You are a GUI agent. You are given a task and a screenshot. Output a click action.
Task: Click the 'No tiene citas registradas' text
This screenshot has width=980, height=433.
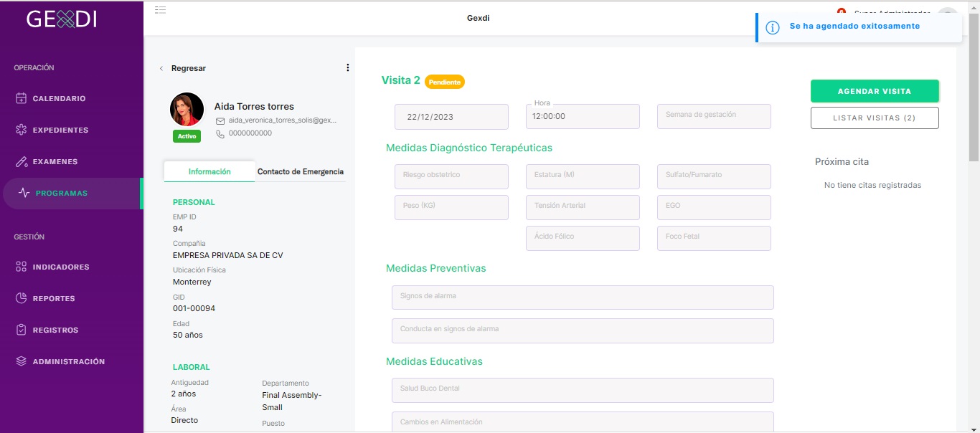click(872, 185)
